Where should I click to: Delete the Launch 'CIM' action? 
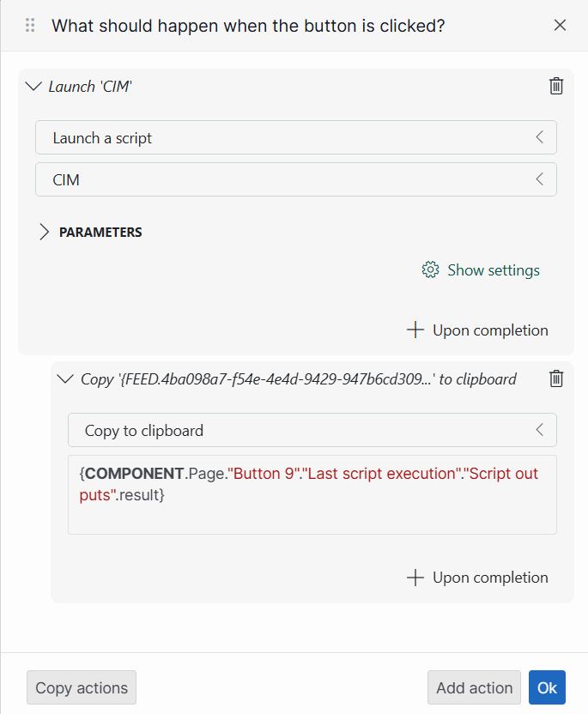pyautogui.click(x=556, y=86)
